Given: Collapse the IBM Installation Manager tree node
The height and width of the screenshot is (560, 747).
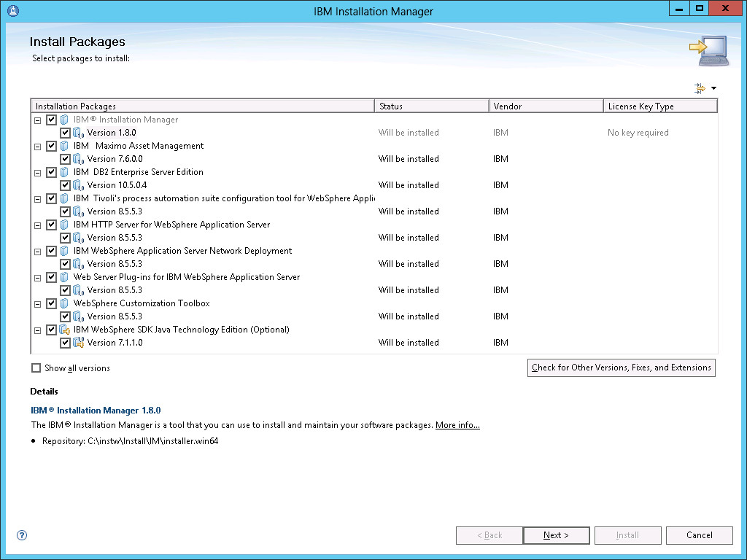Looking at the screenshot, I should [38, 121].
